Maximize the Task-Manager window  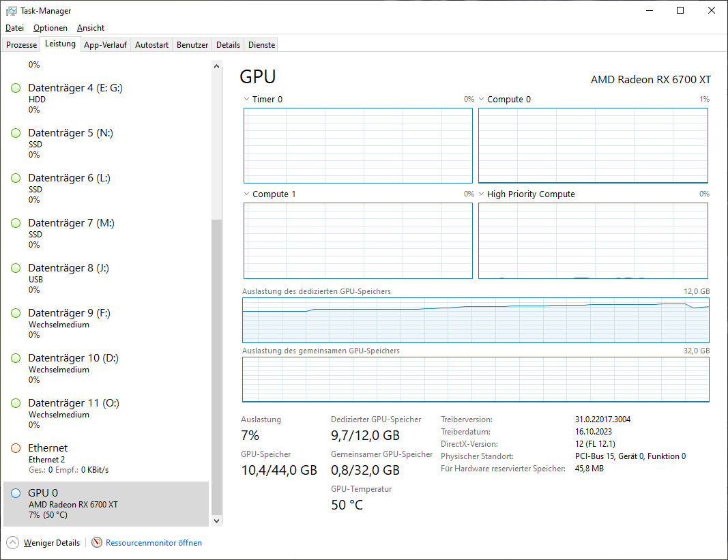[680, 10]
